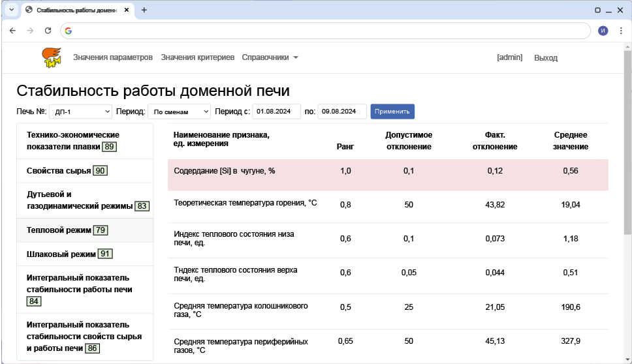Click the browser address bar
632x364 pixels.
click(325, 31)
